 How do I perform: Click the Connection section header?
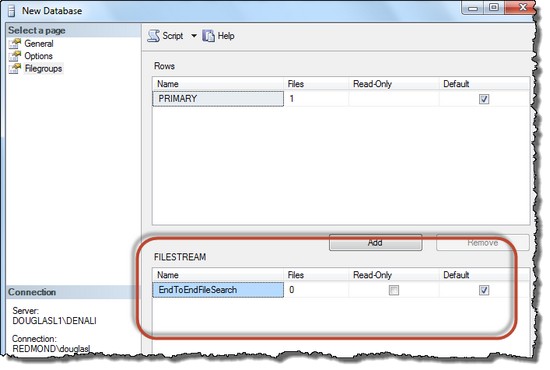72,292
